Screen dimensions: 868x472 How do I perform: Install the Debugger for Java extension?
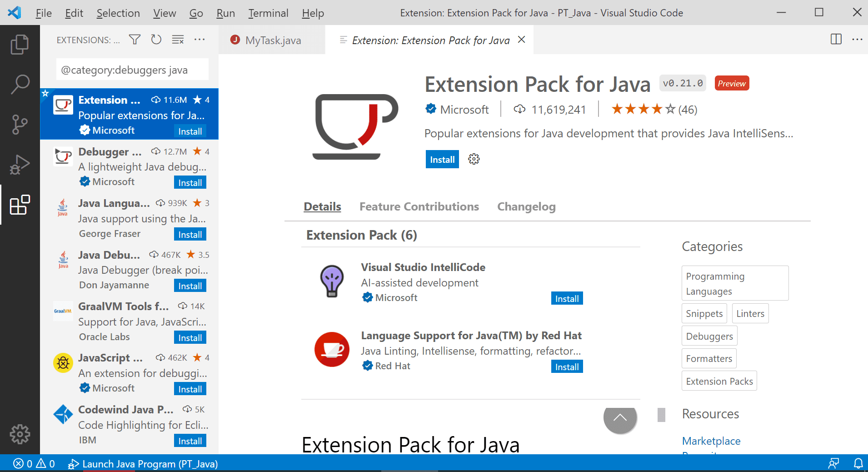coord(190,182)
